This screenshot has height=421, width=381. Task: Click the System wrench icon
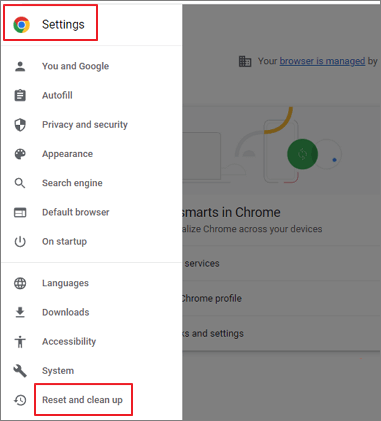[x=20, y=371]
